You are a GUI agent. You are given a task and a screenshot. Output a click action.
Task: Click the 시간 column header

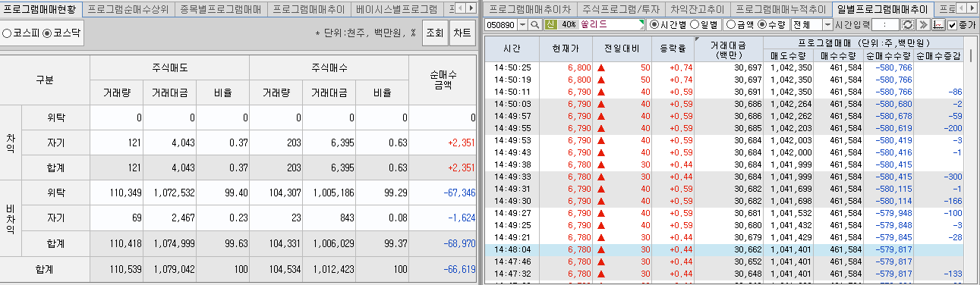click(x=512, y=49)
